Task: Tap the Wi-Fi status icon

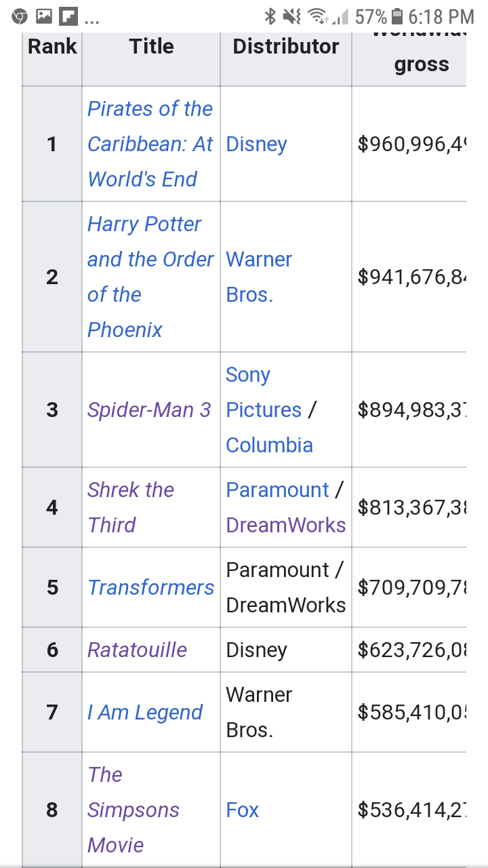Action: pyautogui.click(x=317, y=16)
